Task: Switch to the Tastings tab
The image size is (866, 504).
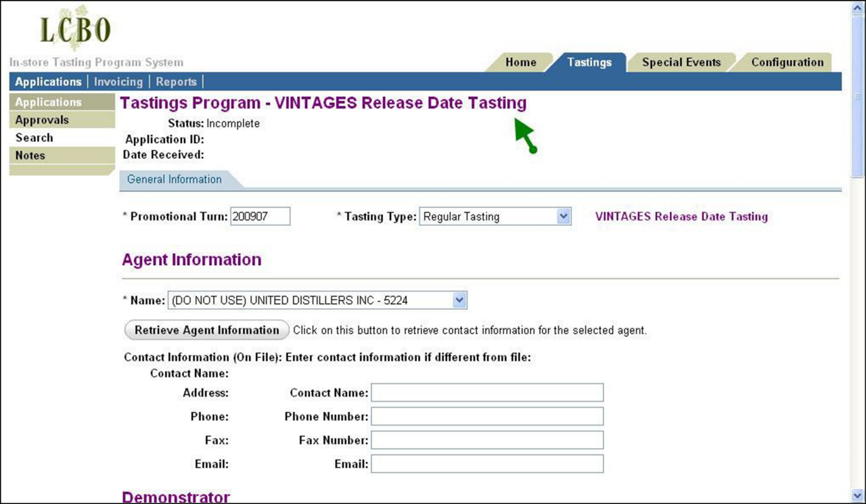Action: 589,62
